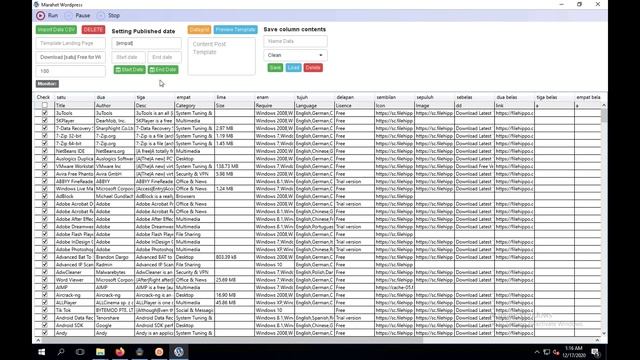Select the '803.39 kB' size cell
Screen dimensions: 640x360
[235, 257]
